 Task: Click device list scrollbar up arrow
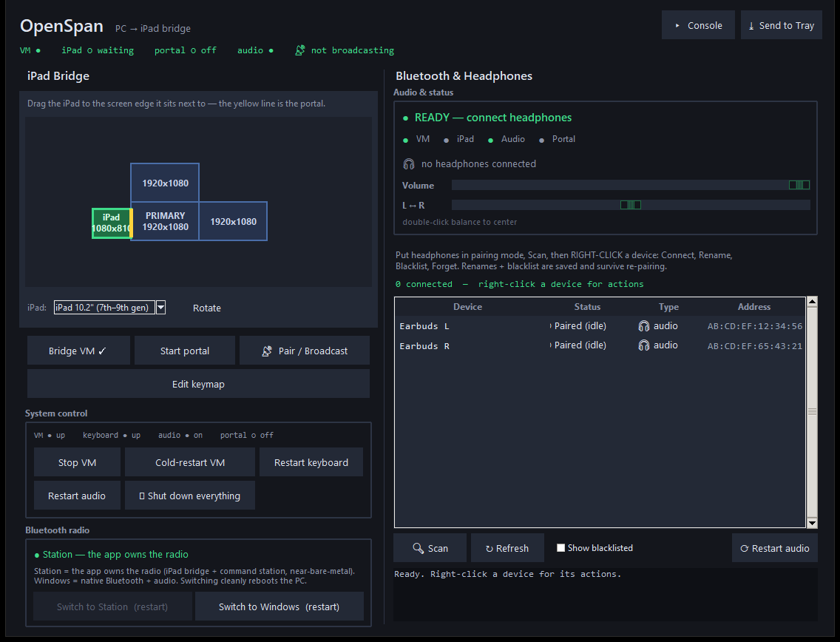click(812, 302)
